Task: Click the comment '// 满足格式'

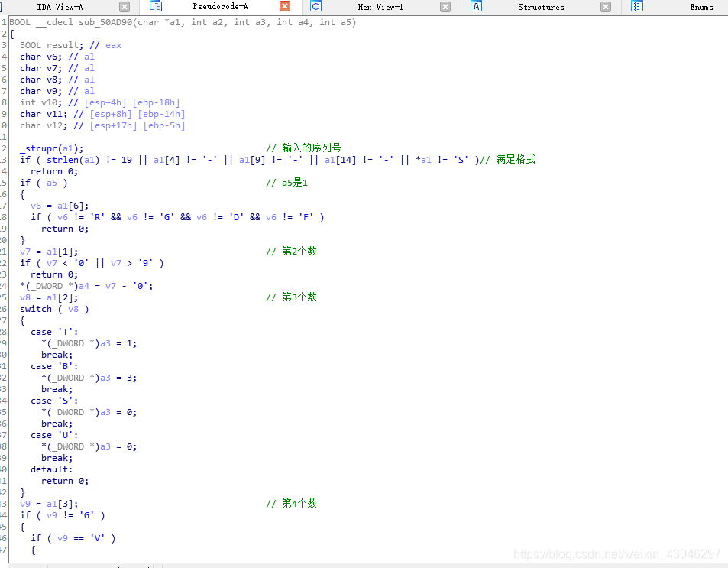Action: click(507, 160)
